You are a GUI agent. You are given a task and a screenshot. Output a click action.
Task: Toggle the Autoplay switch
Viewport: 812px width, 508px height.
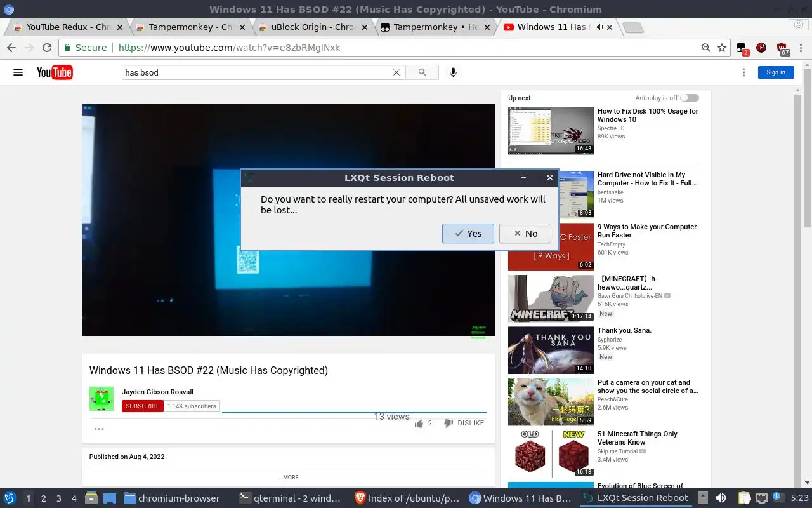(690, 98)
